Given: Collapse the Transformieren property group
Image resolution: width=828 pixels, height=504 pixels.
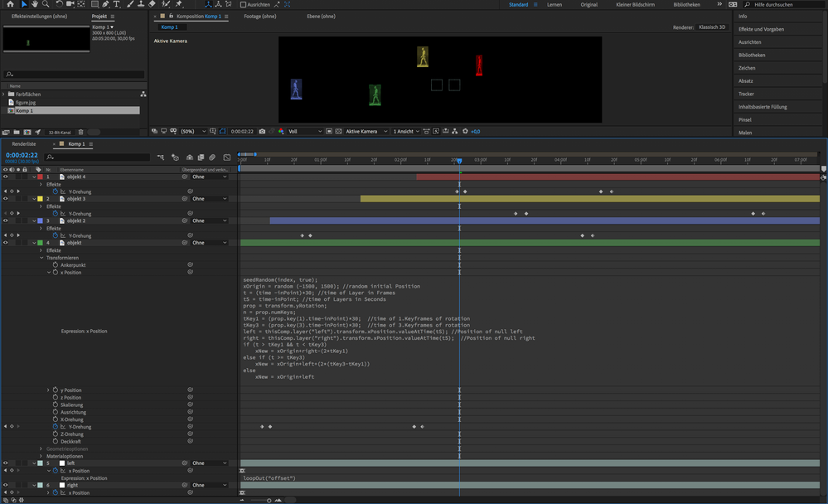Looking at the screenshot, I should point(41,258).
